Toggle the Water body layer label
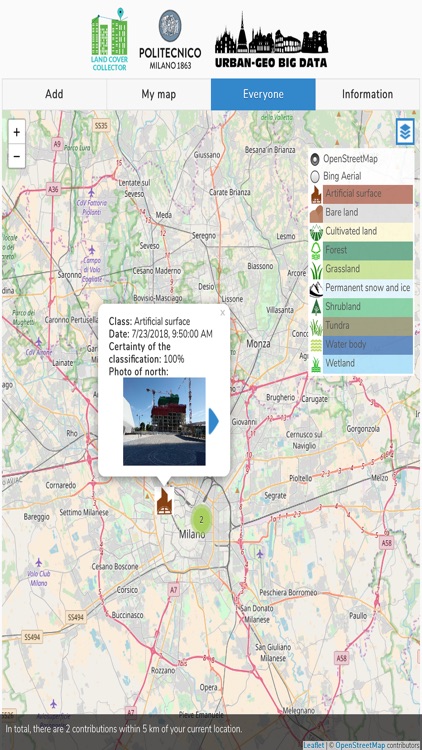The height and width of the screenshot is (750, 422). click(345, 344)
